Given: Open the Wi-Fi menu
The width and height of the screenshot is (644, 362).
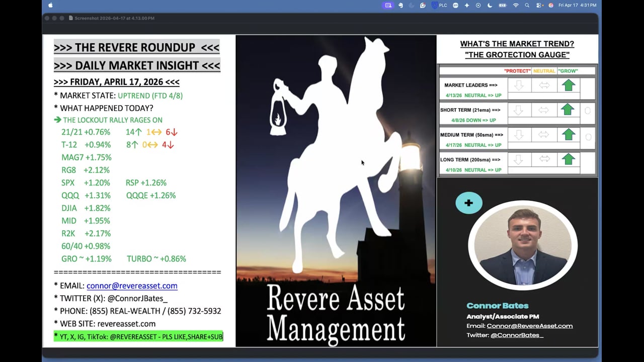Looking at the screenshot, I should click(x=516, y=5).
